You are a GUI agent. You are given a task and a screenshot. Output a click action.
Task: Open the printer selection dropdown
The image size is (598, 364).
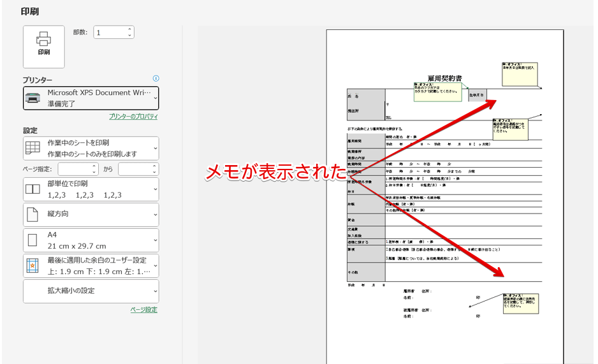tap(91, 98)
